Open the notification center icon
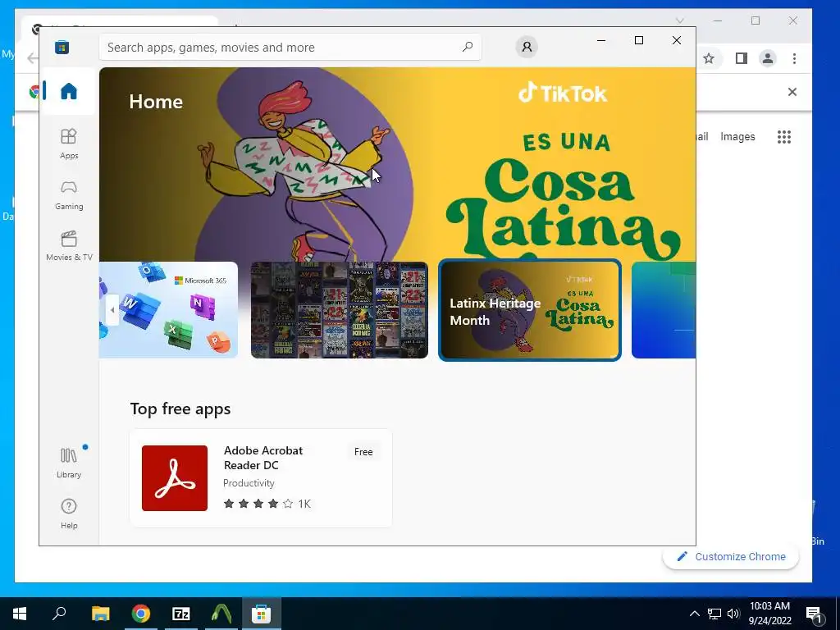840x630 pixels. (814, 614)
